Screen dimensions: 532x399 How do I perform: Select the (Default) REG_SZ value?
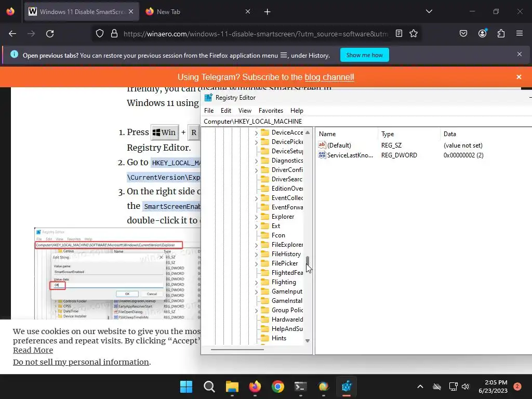point(339,145)
